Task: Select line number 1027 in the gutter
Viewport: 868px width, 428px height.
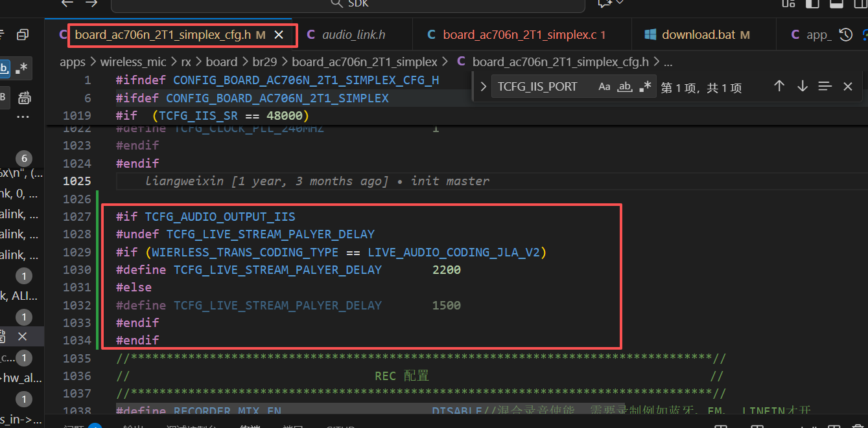Action: click(x=77, y=216)
